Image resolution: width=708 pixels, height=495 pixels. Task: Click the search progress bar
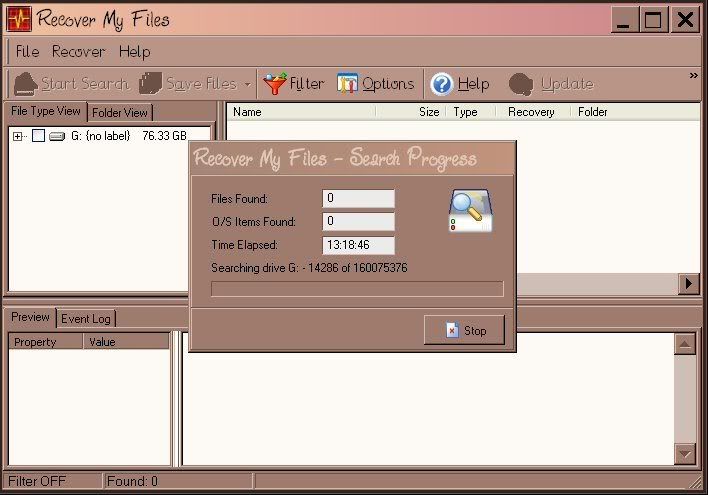click(x=357, y=289)
